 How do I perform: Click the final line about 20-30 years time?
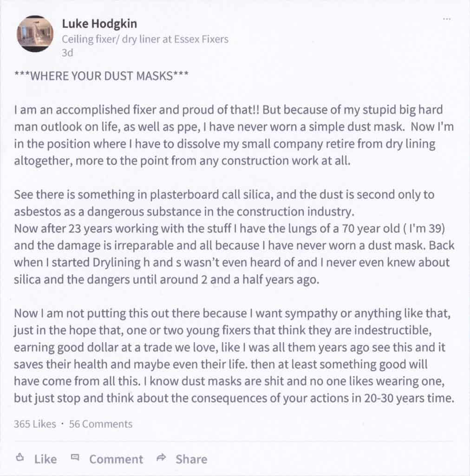pos(234,398)
